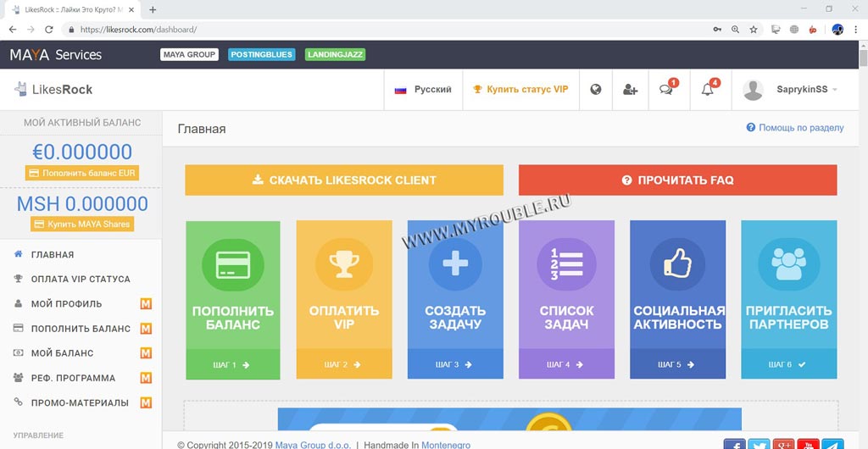Click the globe icon in header
Viewport: 868px width, 449px height.
click(596, 90)
